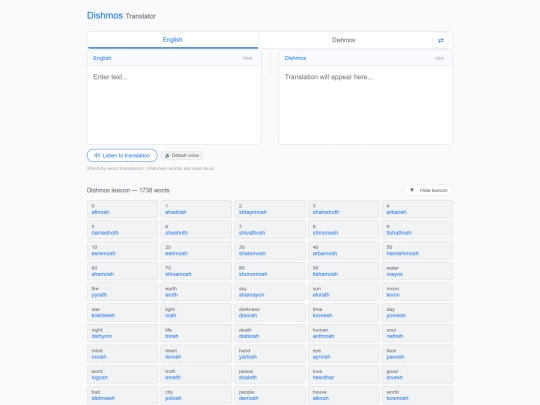Select lexicon card for 50 hamishimosh
This screenshot has height=405, width=540.
[417, 250]
